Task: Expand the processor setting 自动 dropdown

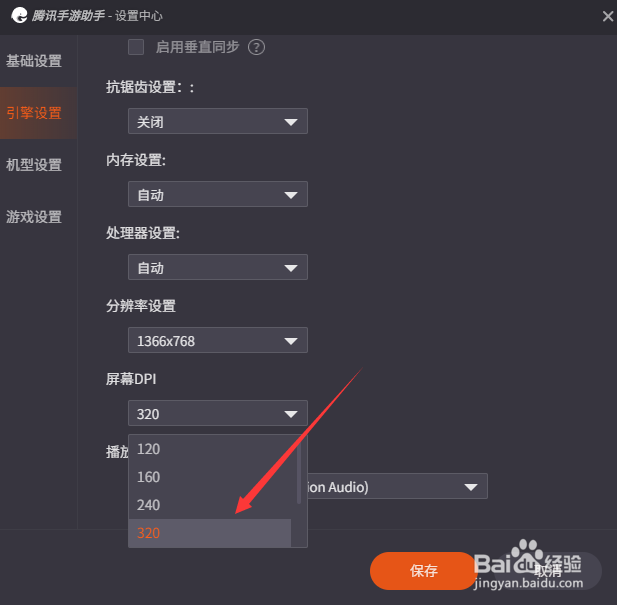Action: coord(218,267)
